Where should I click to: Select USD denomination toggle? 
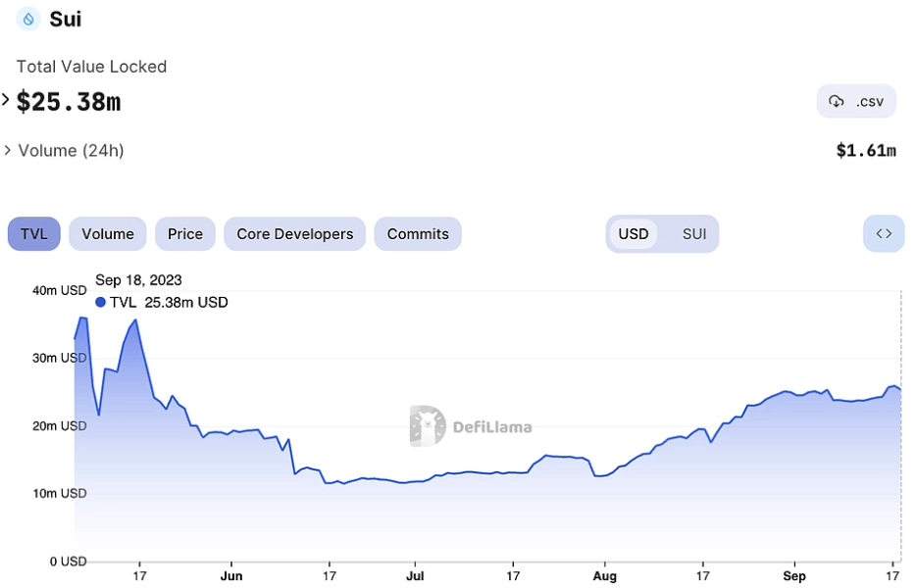[x=634, y=233]
